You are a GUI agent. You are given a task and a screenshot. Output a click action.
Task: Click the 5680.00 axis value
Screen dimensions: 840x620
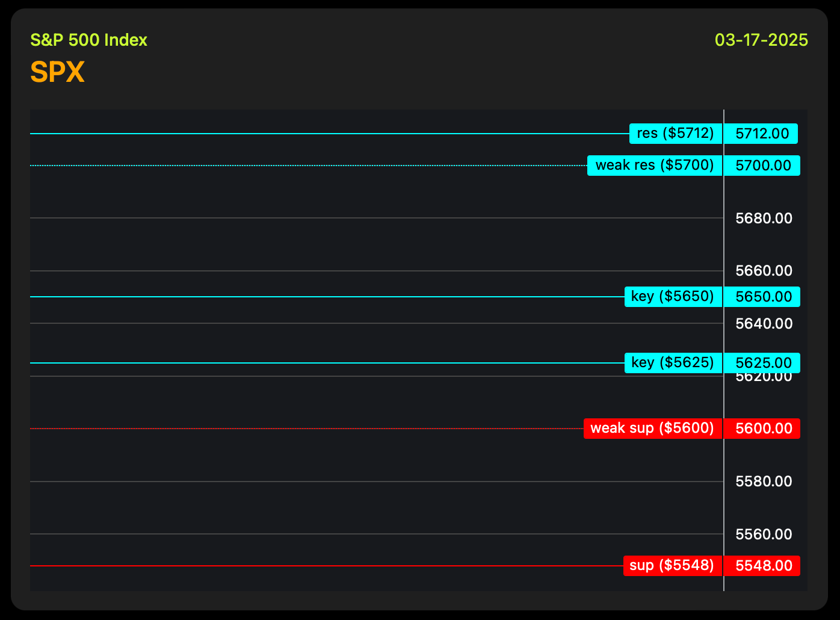click(x=764, y=219)
